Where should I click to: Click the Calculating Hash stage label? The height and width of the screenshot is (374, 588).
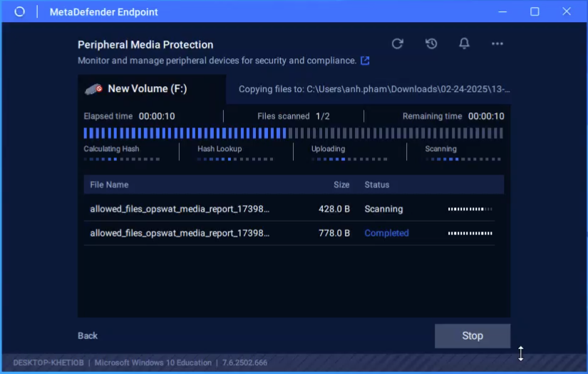[x=111, y=149]
